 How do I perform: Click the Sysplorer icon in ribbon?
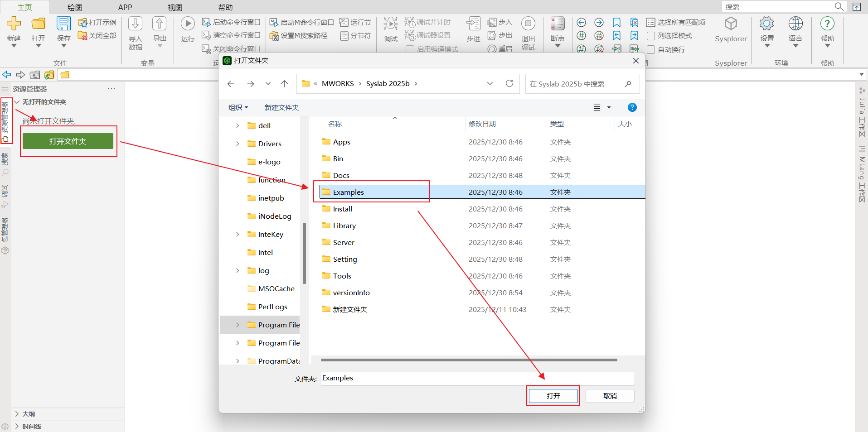pyautogui.click(x=731, y=24)
